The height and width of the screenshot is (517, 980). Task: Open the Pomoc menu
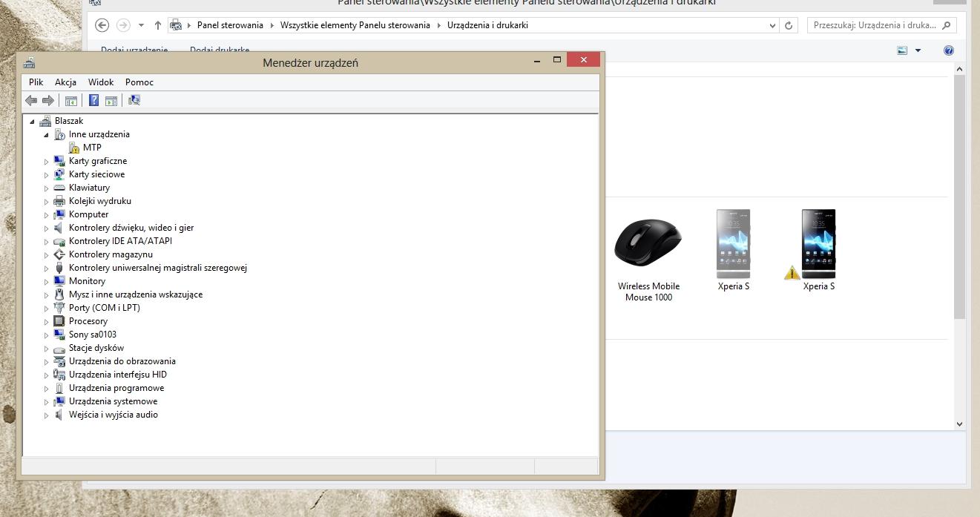(x=139, y=82)
